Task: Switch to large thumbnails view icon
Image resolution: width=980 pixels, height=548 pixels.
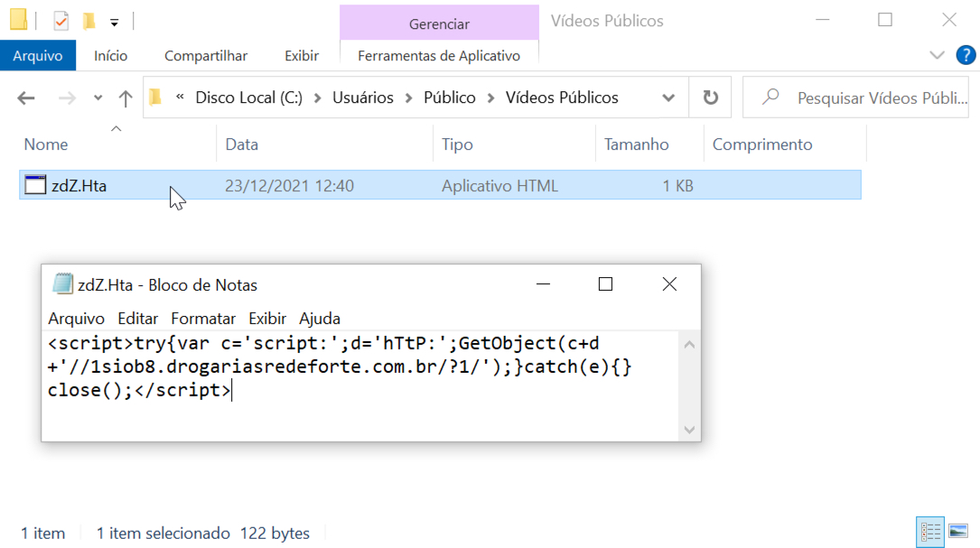Action: [958, 532]
